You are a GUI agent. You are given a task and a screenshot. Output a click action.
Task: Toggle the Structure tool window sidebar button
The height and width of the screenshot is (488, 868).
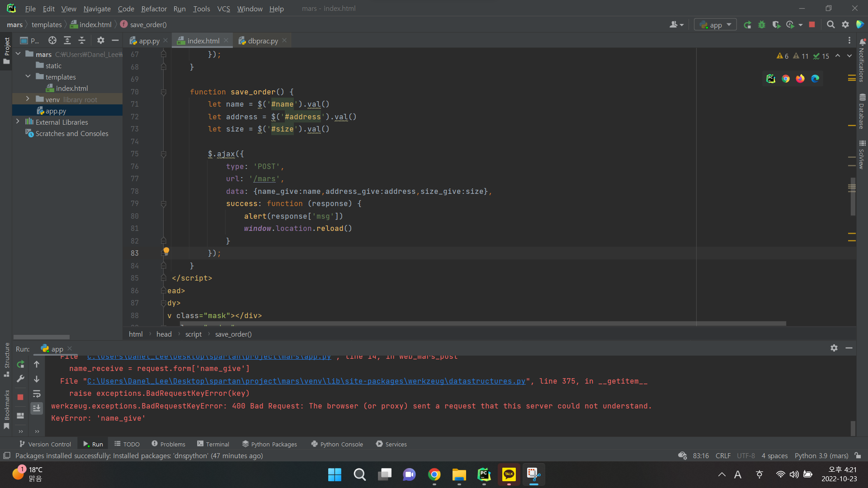point(6,360)
